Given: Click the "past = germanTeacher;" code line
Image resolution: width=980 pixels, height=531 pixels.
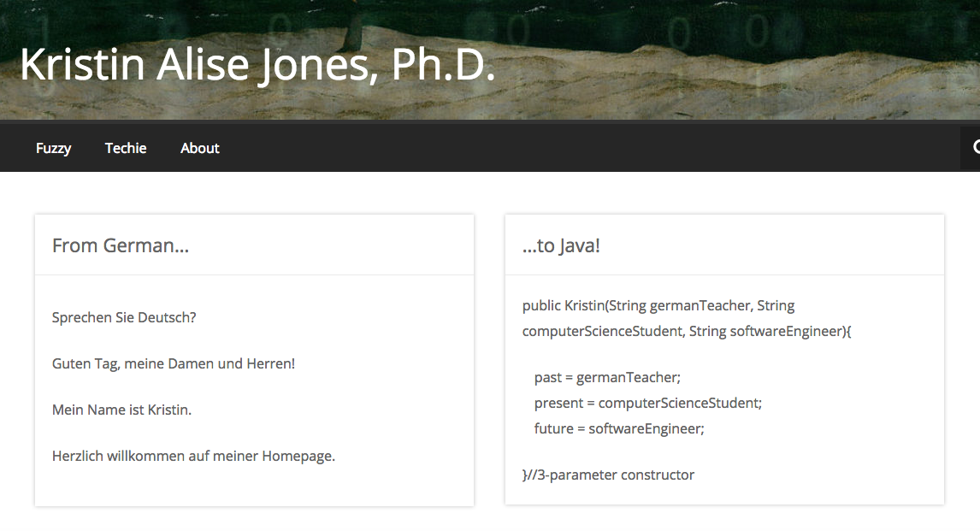Looking at the screenshot, I should tap(607, 377).
